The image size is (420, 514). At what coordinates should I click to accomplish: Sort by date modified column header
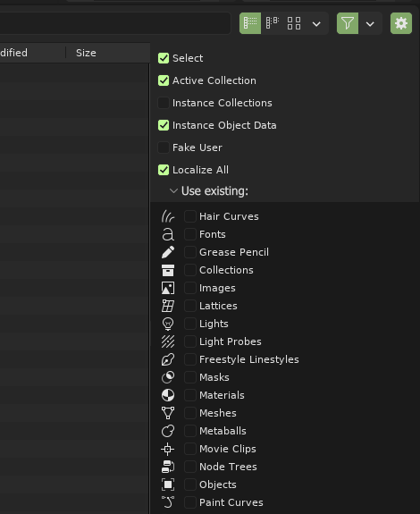pyautogui.click(x=33, y=53)
